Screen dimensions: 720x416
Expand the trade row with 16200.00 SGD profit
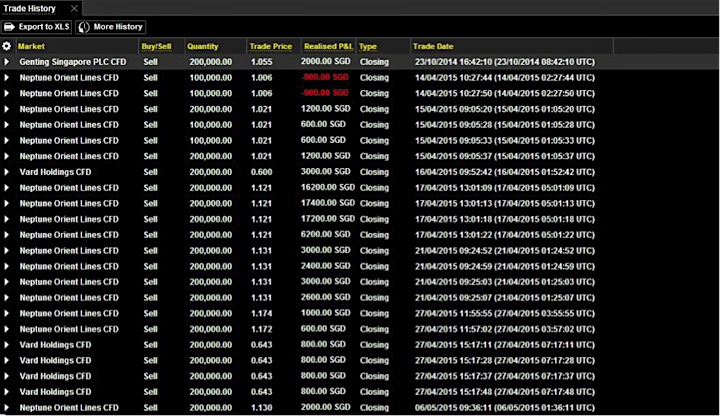tap(6, 188)
